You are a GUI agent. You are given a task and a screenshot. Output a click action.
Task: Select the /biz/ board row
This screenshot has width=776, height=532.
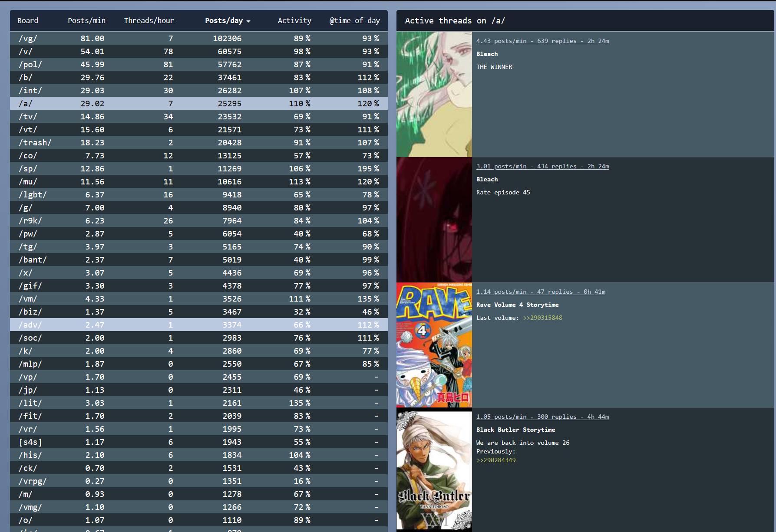pyautogui.click(x=199, y=312)
